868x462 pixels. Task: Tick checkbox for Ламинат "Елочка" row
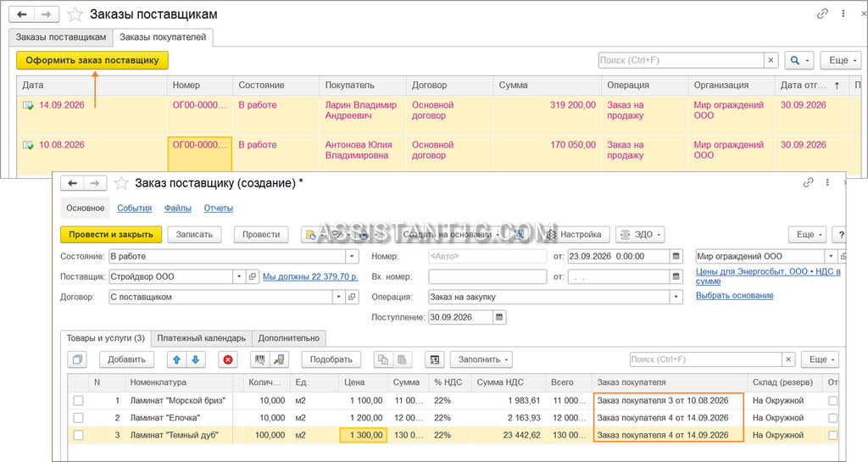[x=78, y=418]
